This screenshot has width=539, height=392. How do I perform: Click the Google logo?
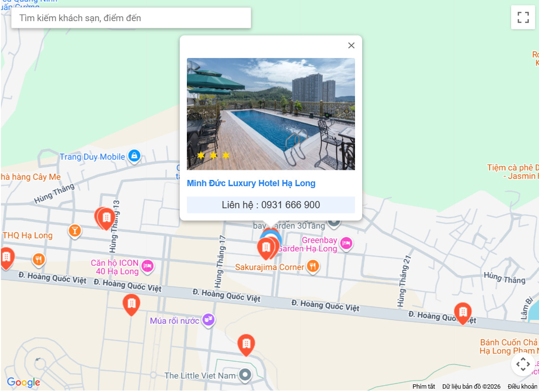[x=24, y=382]
